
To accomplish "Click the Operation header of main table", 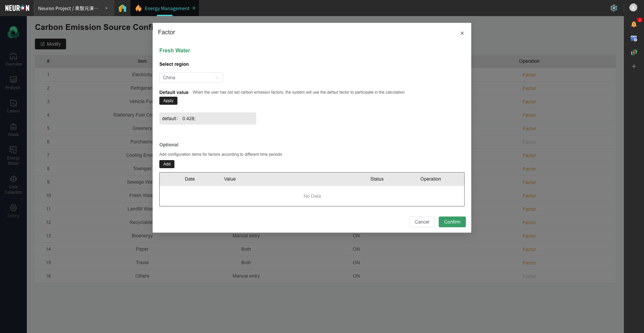I will pos(529,61).
